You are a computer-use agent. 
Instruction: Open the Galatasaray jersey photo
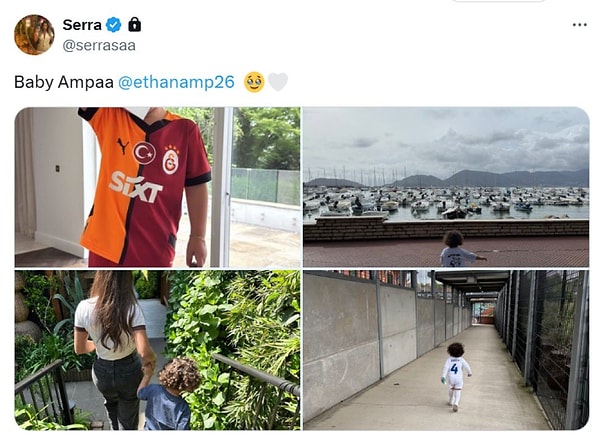coord(157,187)
